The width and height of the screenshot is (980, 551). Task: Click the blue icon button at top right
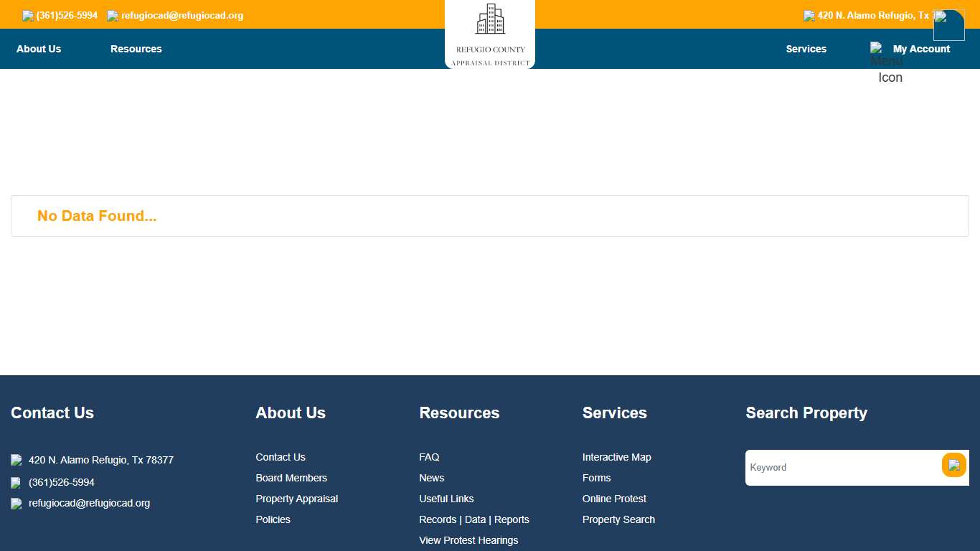pyautogui.click(x=948, y=25)
